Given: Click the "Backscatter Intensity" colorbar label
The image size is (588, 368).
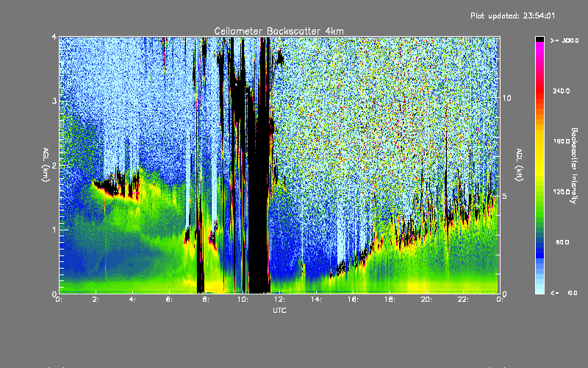Looking at the screenshot, I should coord(574,166).
